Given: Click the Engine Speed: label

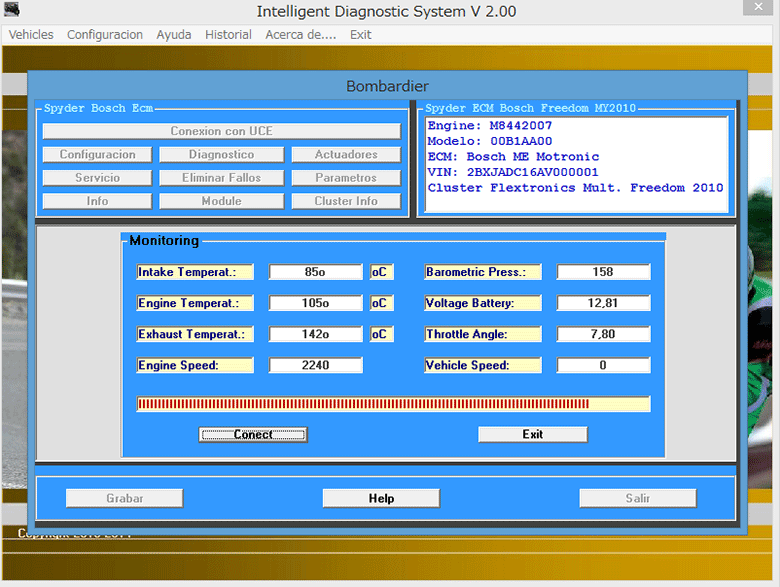Looking at the screenshot, I should [x=195, y=365].
